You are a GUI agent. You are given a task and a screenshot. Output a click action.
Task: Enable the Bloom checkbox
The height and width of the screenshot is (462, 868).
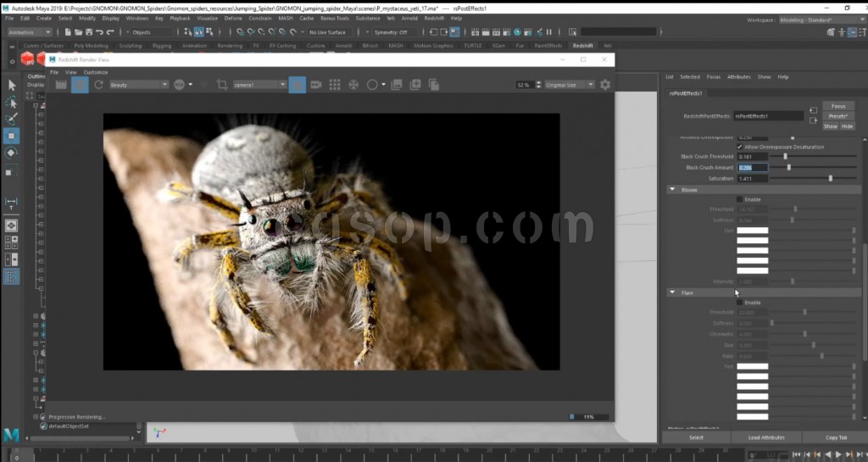point(739,199)
